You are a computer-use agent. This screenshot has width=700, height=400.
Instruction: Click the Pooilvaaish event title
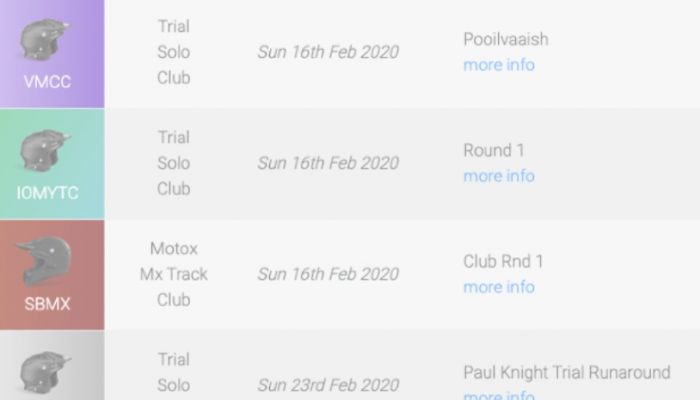(506, 40)
